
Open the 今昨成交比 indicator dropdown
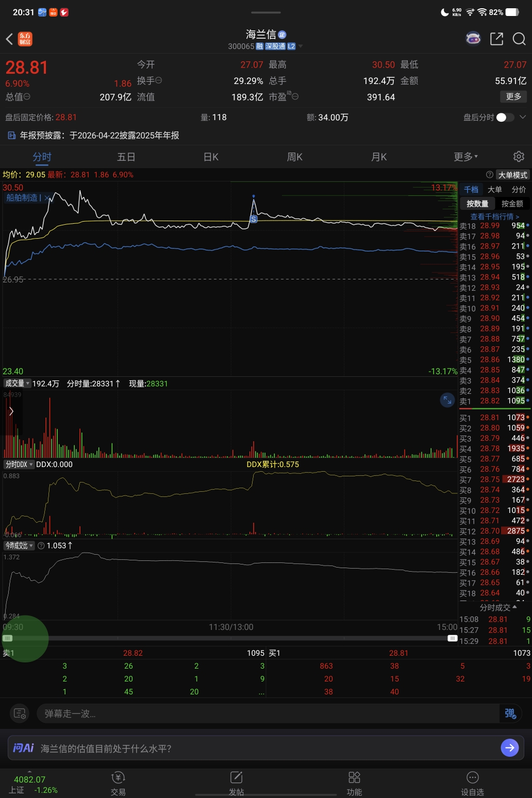click(x=19, y=545)
